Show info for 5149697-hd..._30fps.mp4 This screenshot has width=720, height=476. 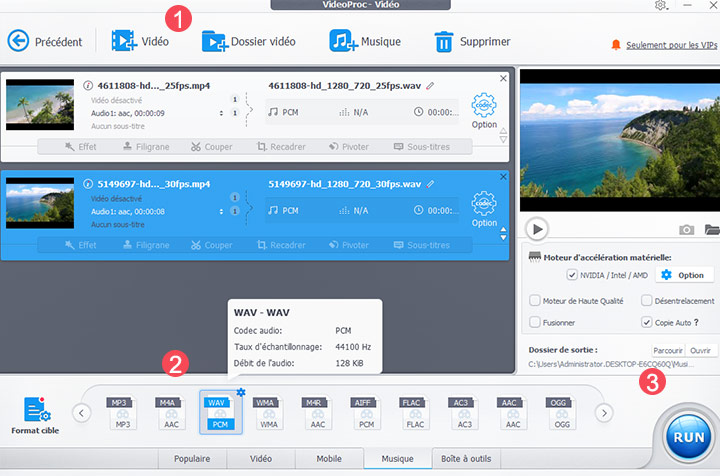pos(88,184)
